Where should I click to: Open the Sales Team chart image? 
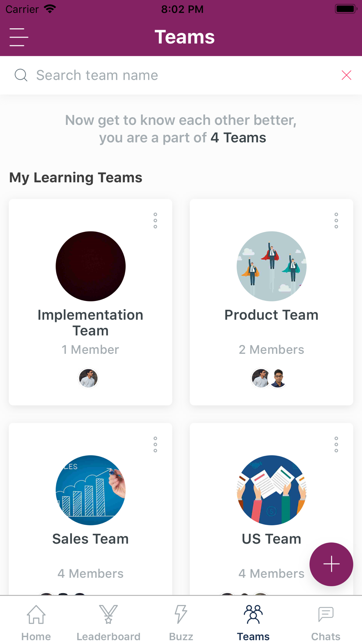90,490
